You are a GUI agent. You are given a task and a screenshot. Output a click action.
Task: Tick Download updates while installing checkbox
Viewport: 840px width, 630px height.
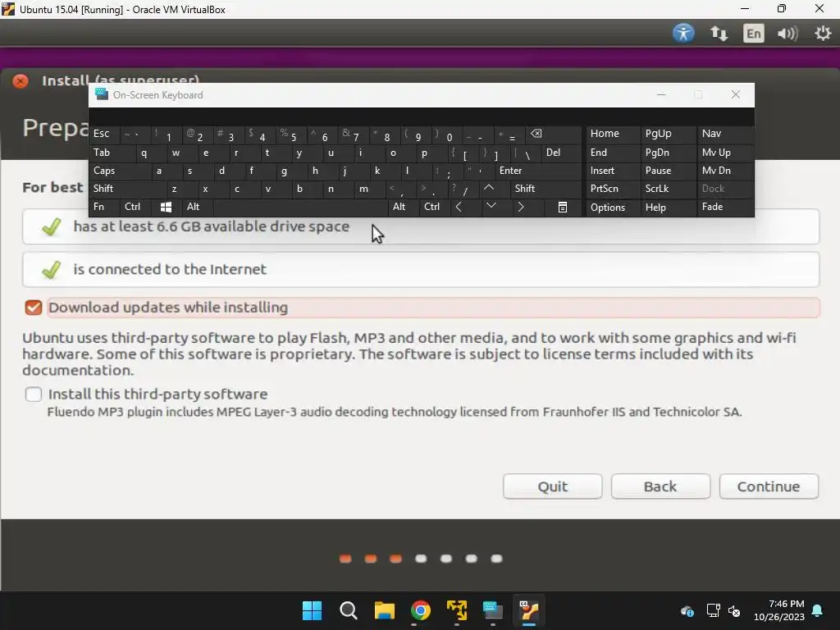(x=33, y=308)
